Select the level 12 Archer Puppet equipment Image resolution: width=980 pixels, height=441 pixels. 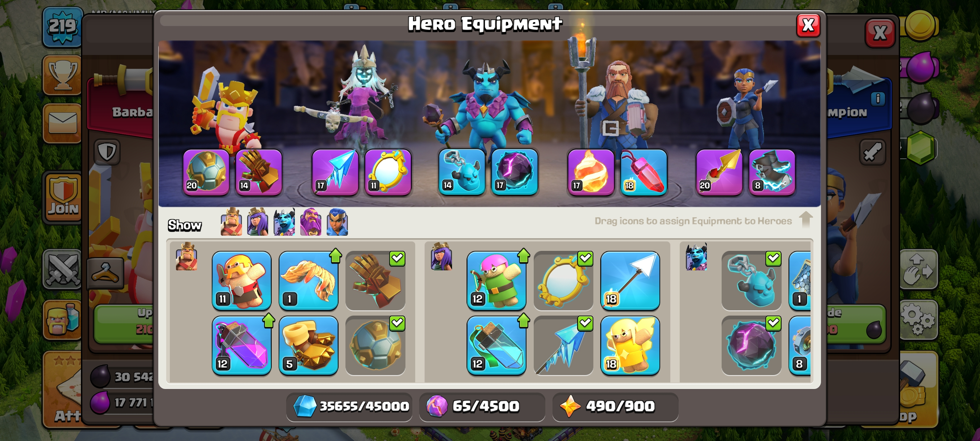497,280
